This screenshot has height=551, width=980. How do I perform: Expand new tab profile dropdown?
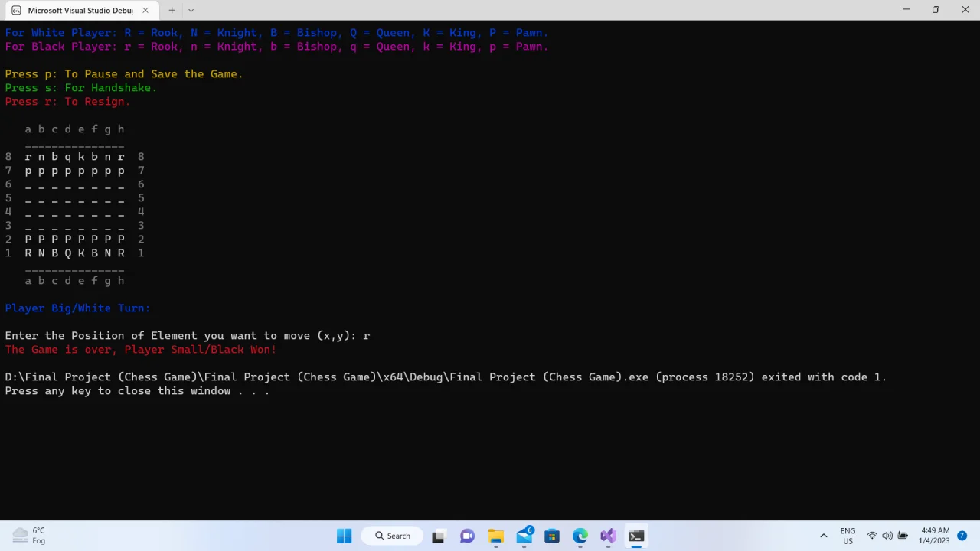pyautogui.click(x=191, y=11)
